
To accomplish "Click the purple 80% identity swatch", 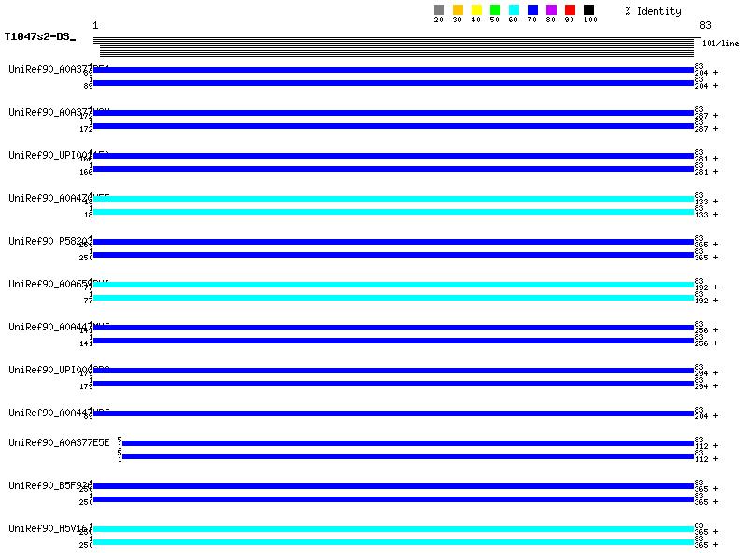I will [551, 10].
